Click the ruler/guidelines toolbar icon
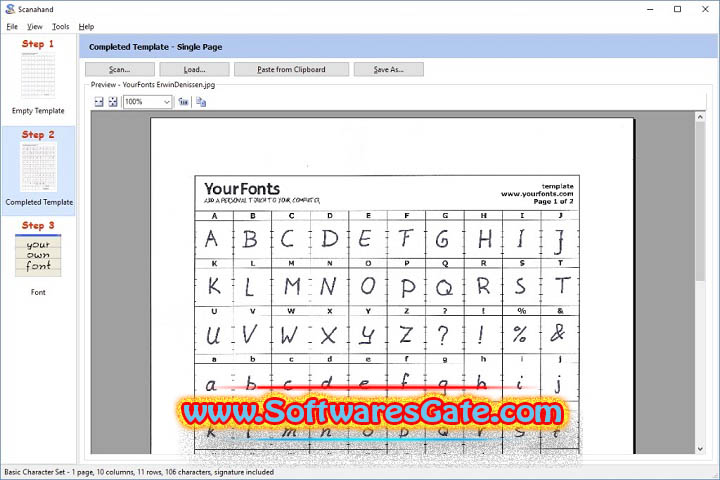The width and height of the screenshot is (720, 480). pyautogui.click(x=183, y=102)
